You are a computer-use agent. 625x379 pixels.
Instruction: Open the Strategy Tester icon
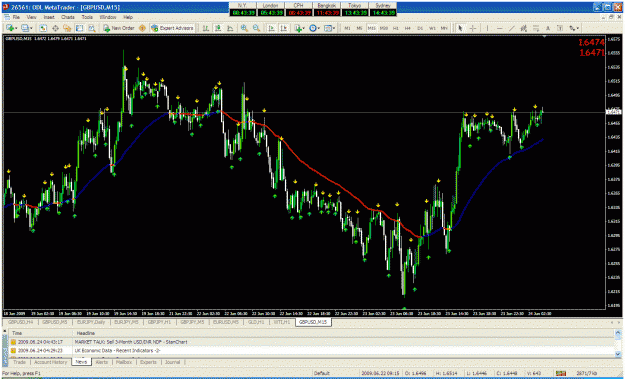point(92,28)
